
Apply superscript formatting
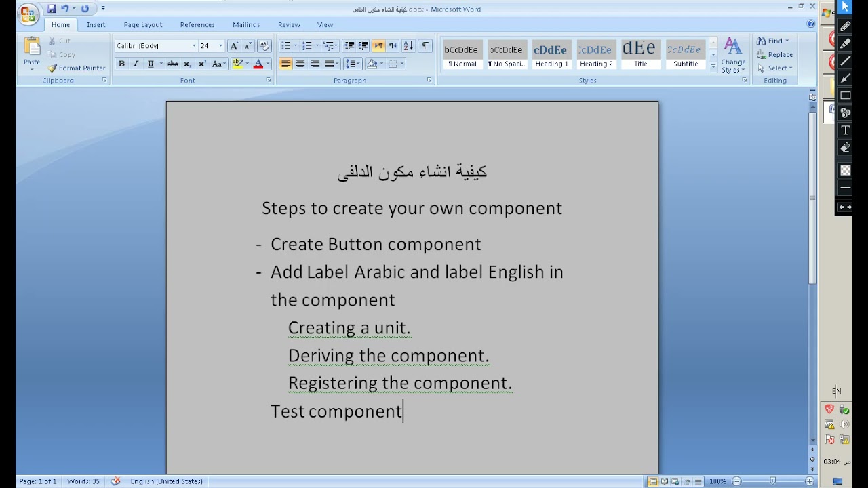(x=202, y=64)
